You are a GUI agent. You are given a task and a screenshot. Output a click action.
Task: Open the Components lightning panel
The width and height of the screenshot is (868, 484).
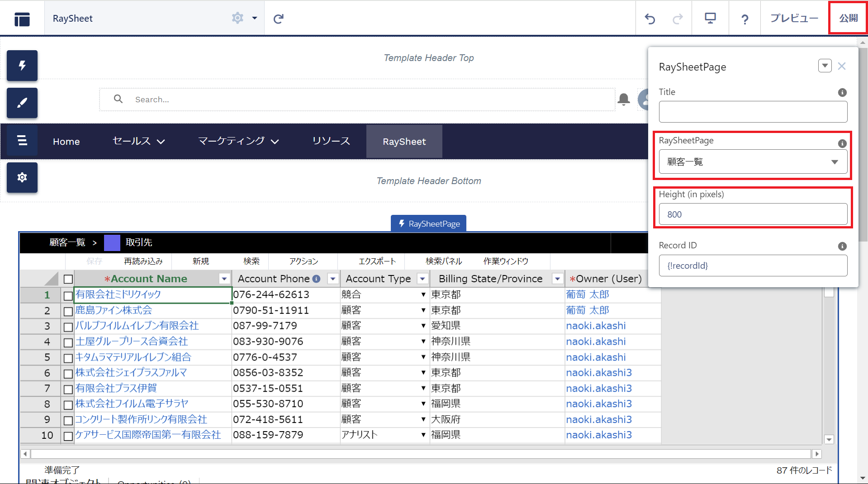click(22, 66)
